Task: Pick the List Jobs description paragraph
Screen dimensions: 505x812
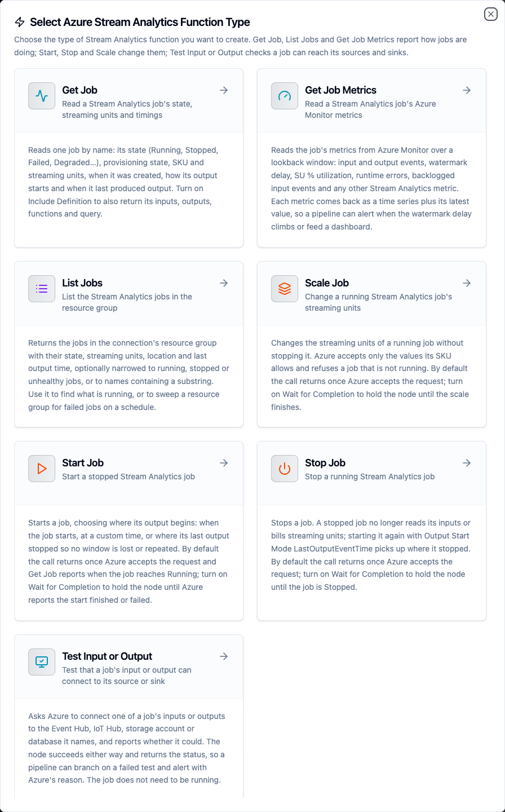Action: (129, 375)
